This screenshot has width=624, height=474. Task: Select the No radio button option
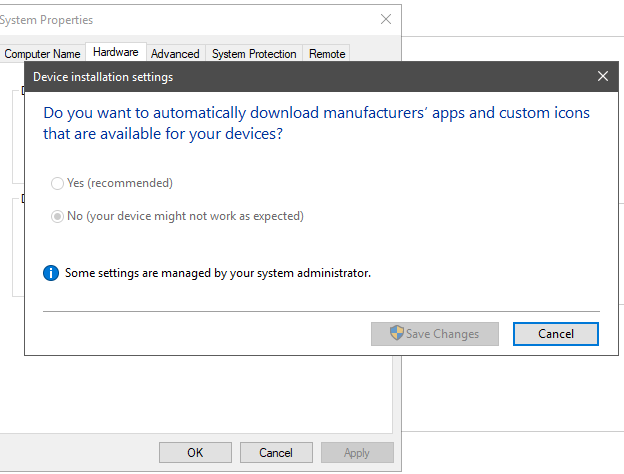[57, 216]
